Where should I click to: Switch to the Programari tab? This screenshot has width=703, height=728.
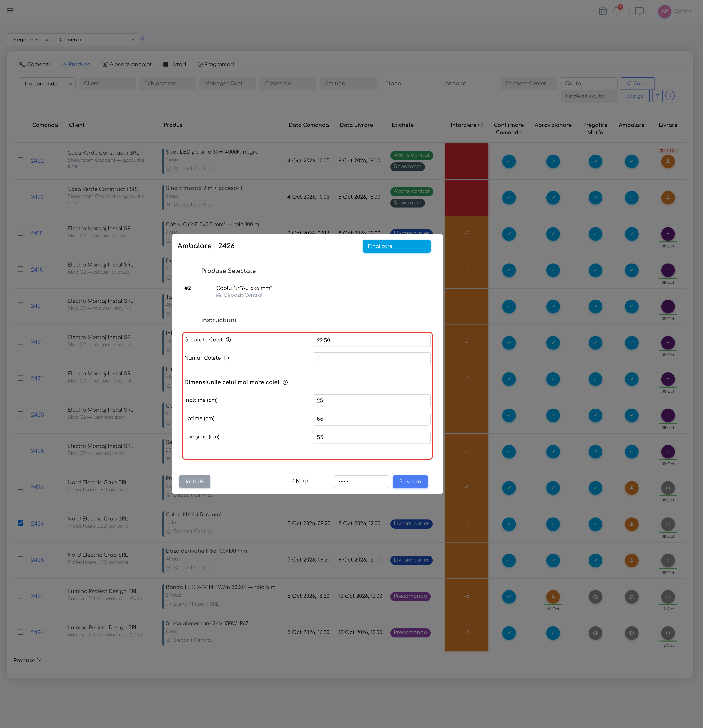pos(216,65)
